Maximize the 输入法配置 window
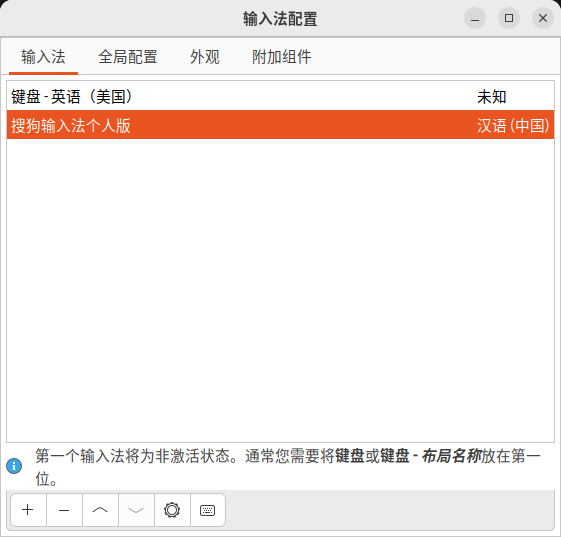This screenshot has height=537, width=561. [509, 18]
